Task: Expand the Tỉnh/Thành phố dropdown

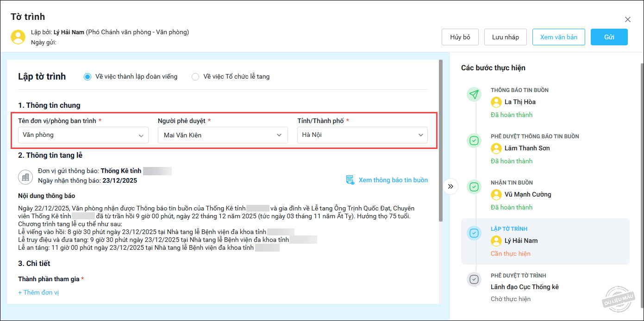Action: pyautogui.click(x=362, y=135)
